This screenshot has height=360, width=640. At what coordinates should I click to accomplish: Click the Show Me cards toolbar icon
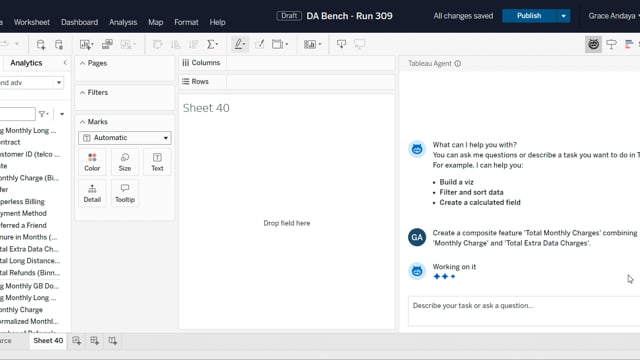pyautogui.click(x=312, y=44)
